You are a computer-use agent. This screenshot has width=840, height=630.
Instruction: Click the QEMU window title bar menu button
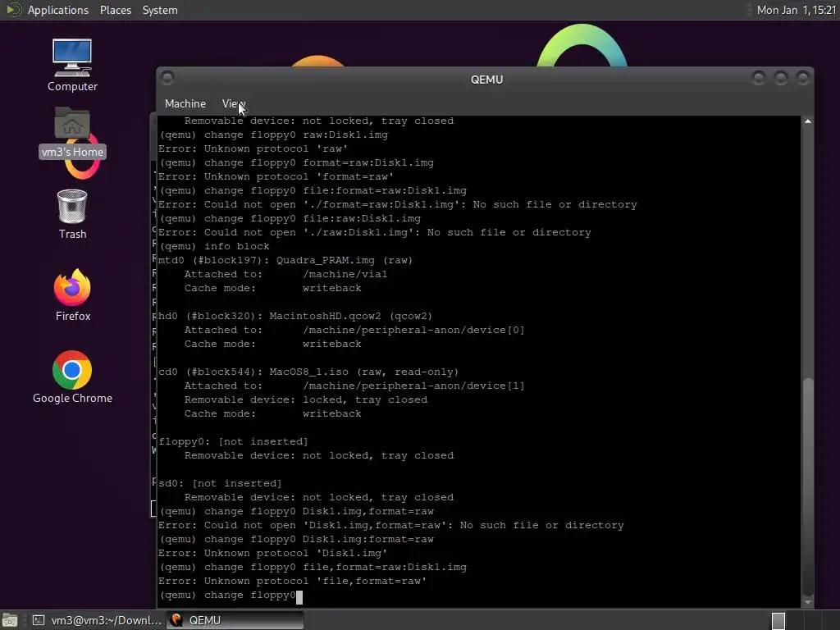point(167,78)
